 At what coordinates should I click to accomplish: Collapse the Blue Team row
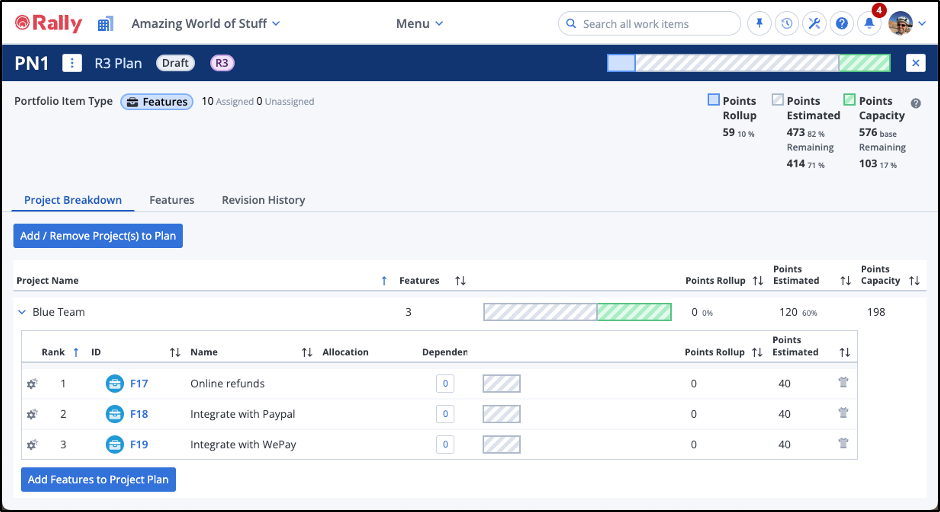tap(22, 312)
